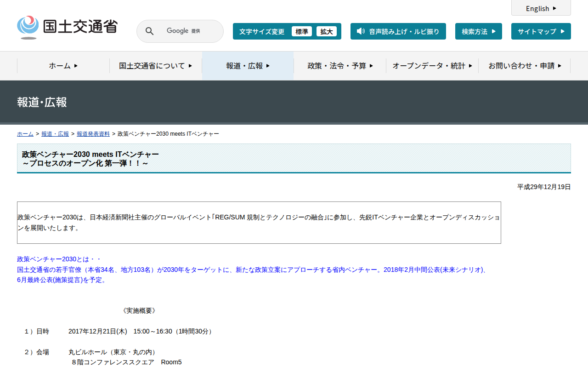Image resolution: width=588 pixels, height=368 pixels.
Task: Open 音声読み上げ・ルビ振り feature
Action: click(x=398, y=31)
